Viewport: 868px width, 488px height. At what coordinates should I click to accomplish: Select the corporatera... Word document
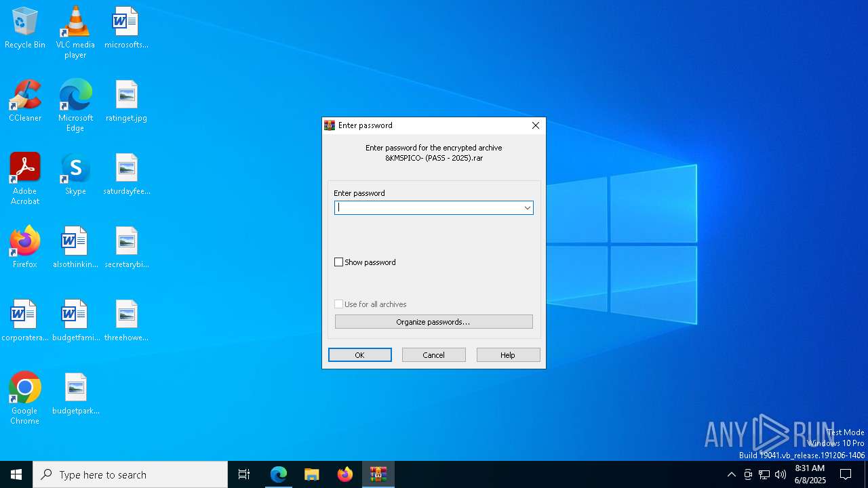tap(25, 321)
